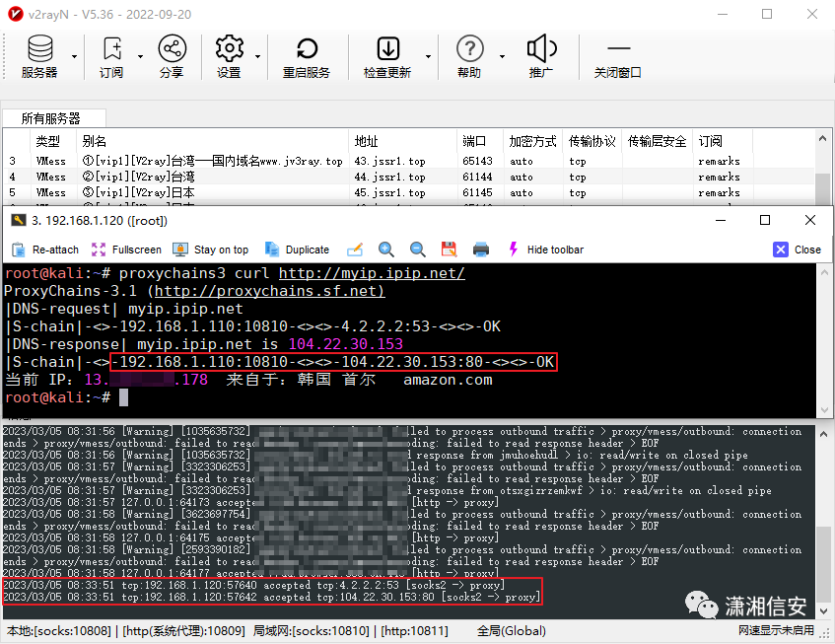835x644 pixels.
Task: Click the zoom in magnifier icon
Action: click(x=386, y=250)
